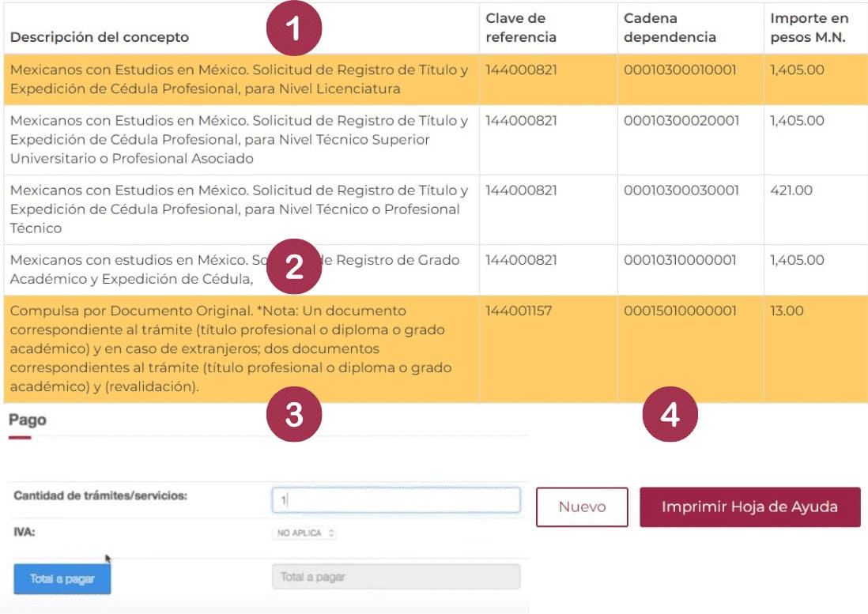Focus the Cantidad de trámites/servicios input

tap(395, 499)
